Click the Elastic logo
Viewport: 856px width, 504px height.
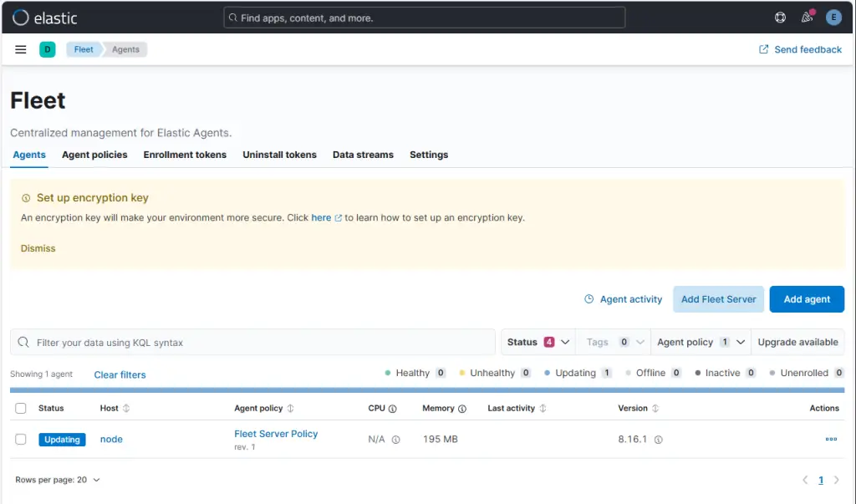(45, 18)
